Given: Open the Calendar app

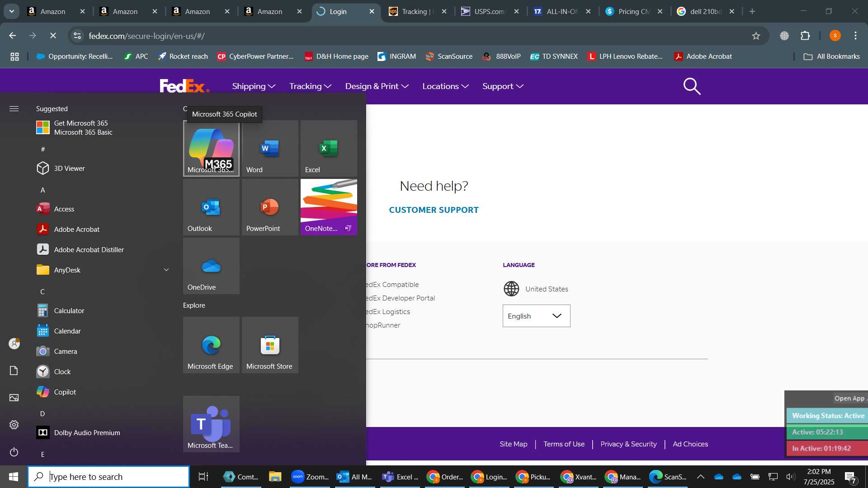Looking at the screenshot, I should 104,331.
